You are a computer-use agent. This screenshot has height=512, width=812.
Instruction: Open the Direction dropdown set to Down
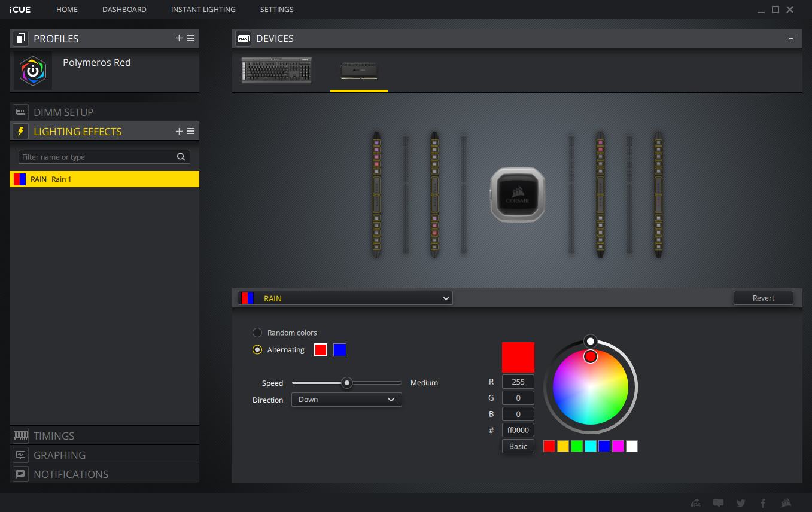[346, 400]
